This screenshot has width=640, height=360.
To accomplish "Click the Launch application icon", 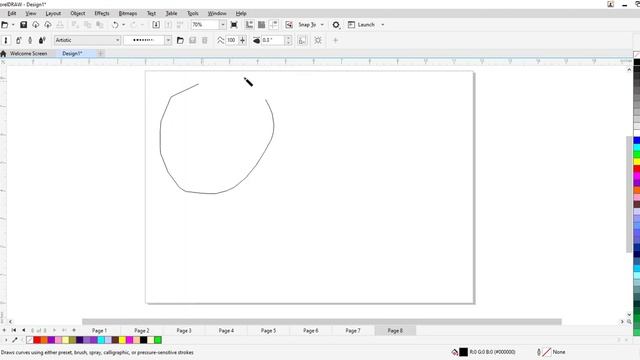I will tap(351, 25).
